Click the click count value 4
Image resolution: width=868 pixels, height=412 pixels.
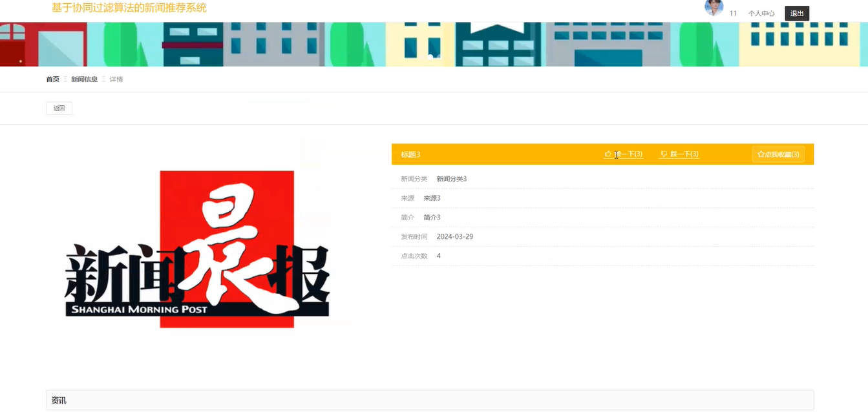pos(439,256)
